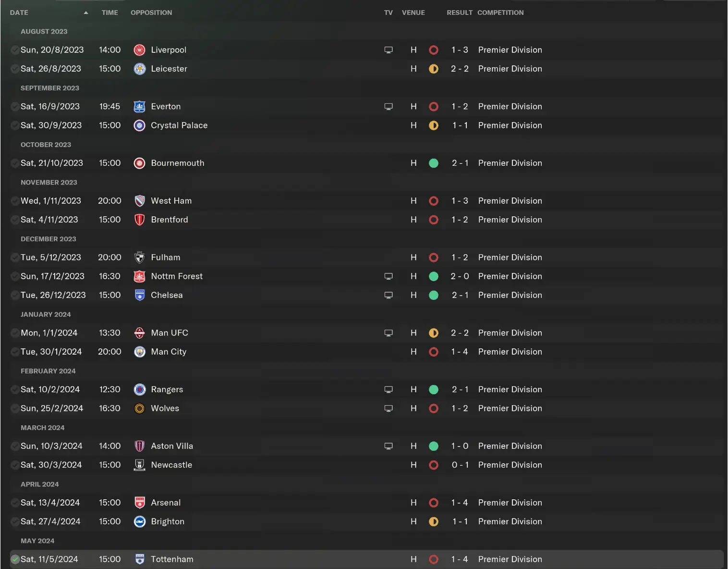Select the Arsenal crest icon

point(139,502)
